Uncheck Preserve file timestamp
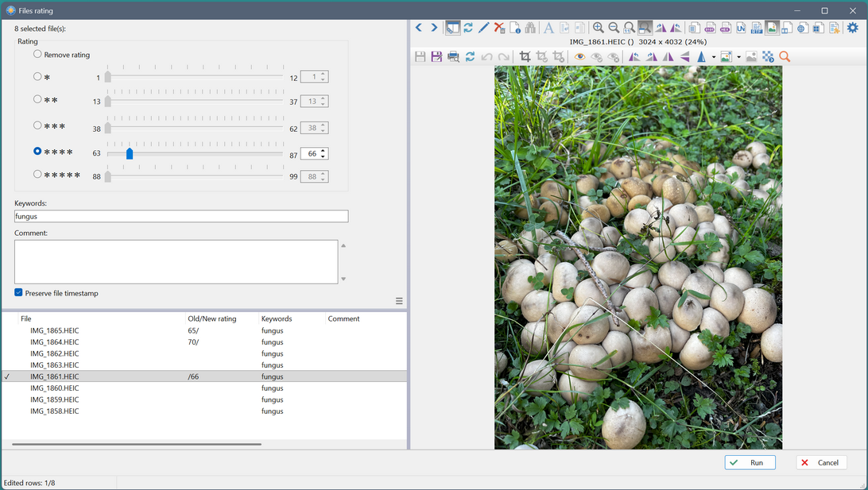This screenshot has height=490, width=868. click(x=19, y=293)
